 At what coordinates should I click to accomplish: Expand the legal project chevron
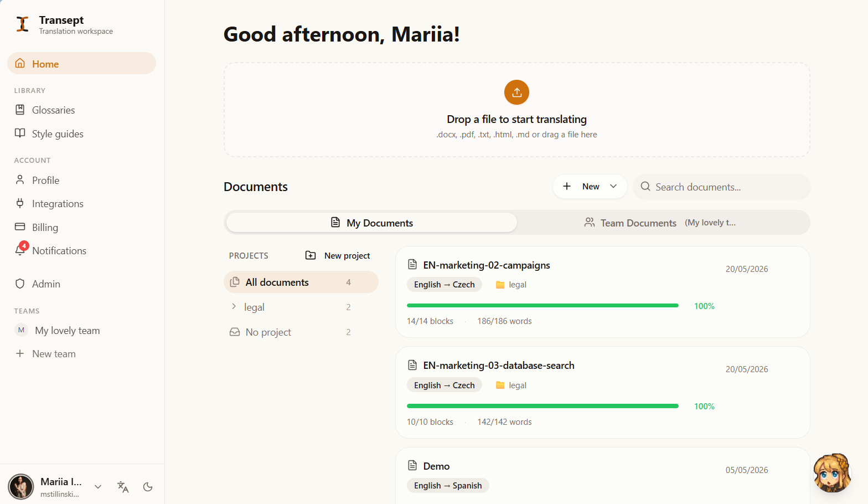pyautogui.click(x=234, y=306)
